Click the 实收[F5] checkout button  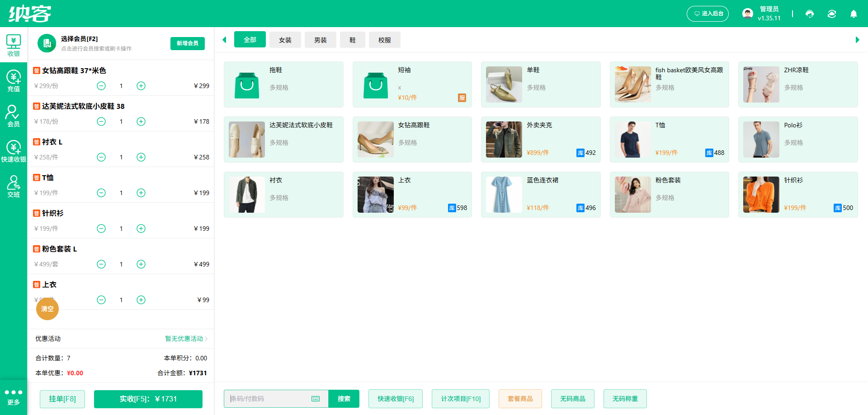pos(148,399)
